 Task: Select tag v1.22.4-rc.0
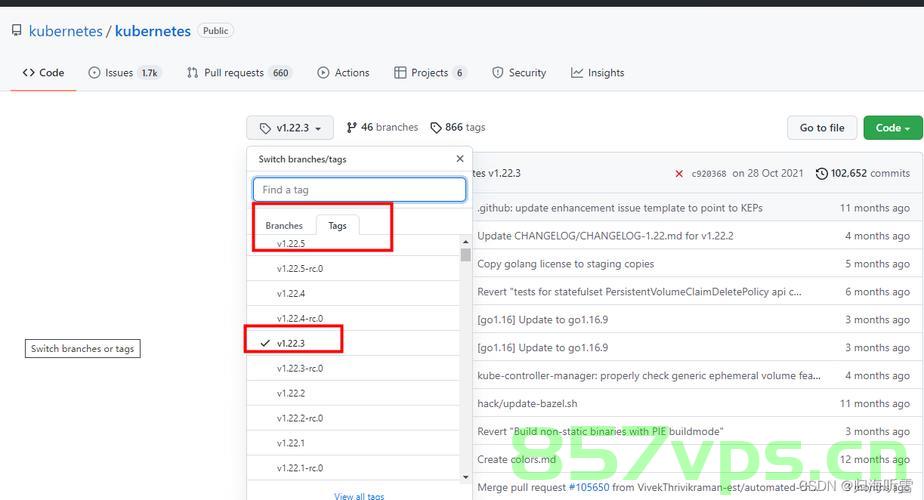tap(353, 318)
